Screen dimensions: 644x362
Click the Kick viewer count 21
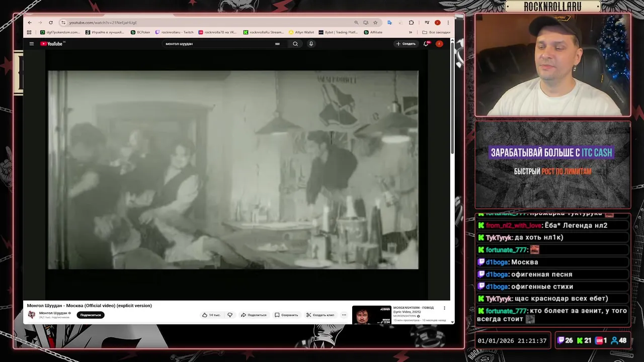(x=584, y=340)
